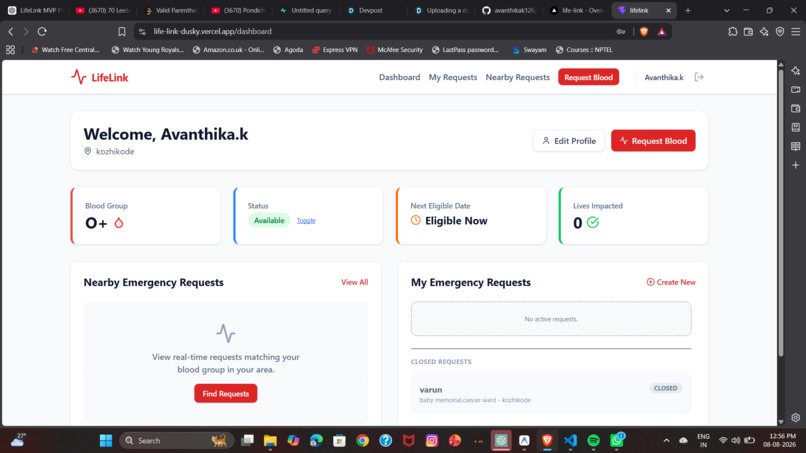Open Brave wallet icon in the toolbar
806x453 pixels.
pos(748,31)
